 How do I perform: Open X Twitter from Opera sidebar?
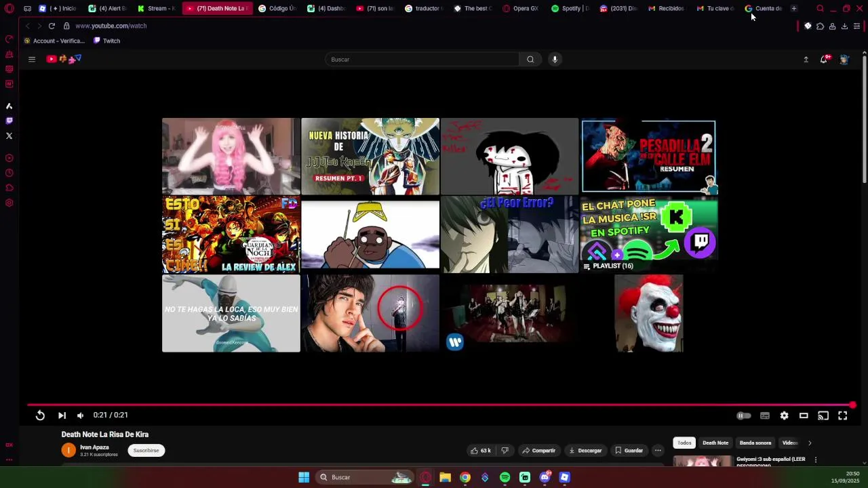pyautogui.click(x=9, y=136)
